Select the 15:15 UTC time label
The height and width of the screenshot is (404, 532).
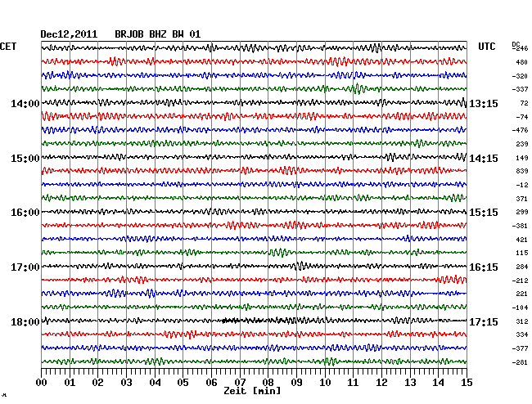point(484,213)
